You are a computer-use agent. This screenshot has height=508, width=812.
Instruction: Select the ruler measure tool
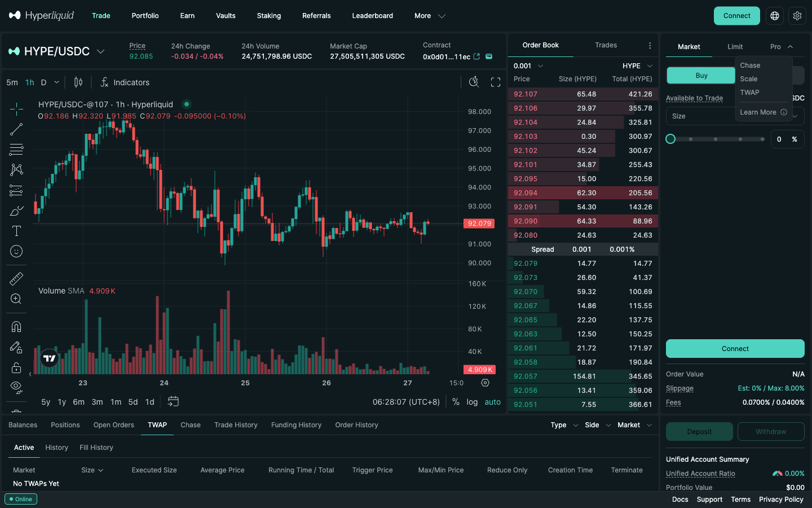click(x=16, y=278)
